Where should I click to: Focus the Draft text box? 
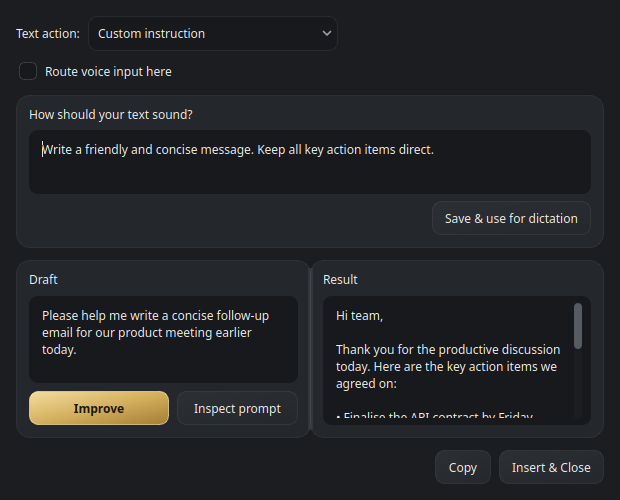click(x=163, y=339)
